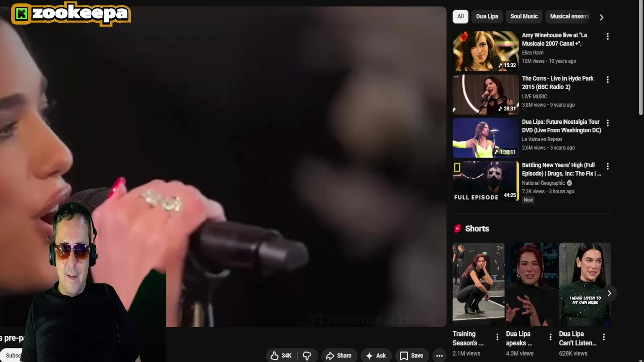Open options for Dua Lipa Can't Listen short
This screenshot has width=644, height=362.
point(604,337)
